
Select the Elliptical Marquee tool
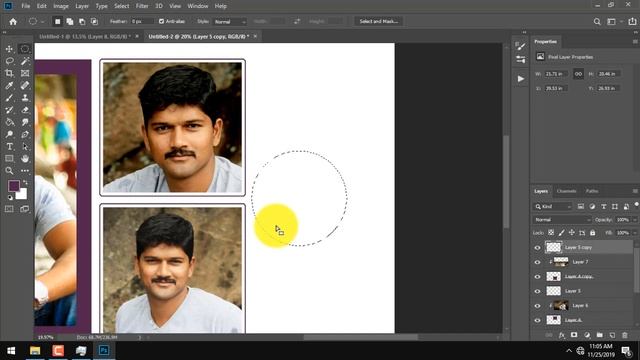(25, 49)
